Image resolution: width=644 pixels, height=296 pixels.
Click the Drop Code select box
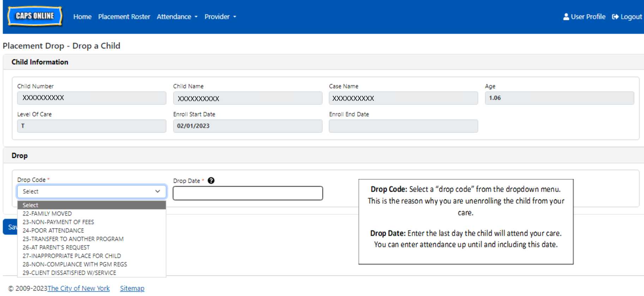tap(91, 191)
